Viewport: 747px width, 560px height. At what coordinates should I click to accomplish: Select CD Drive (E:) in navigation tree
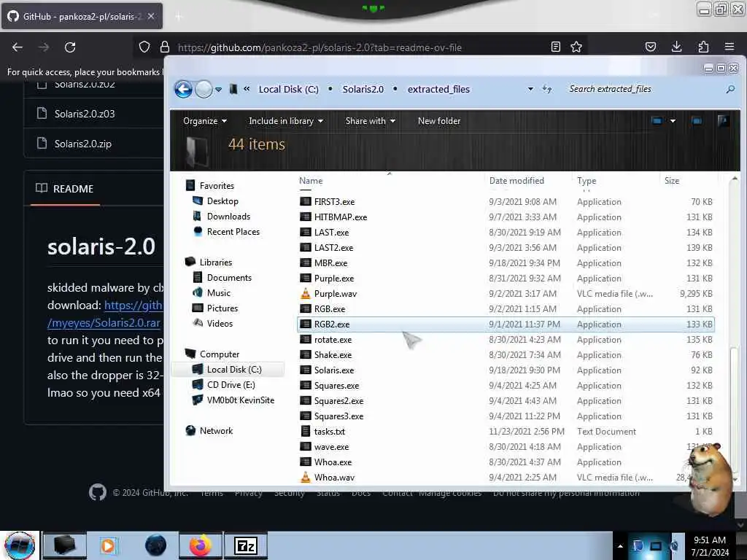click(x=231, y=385)
